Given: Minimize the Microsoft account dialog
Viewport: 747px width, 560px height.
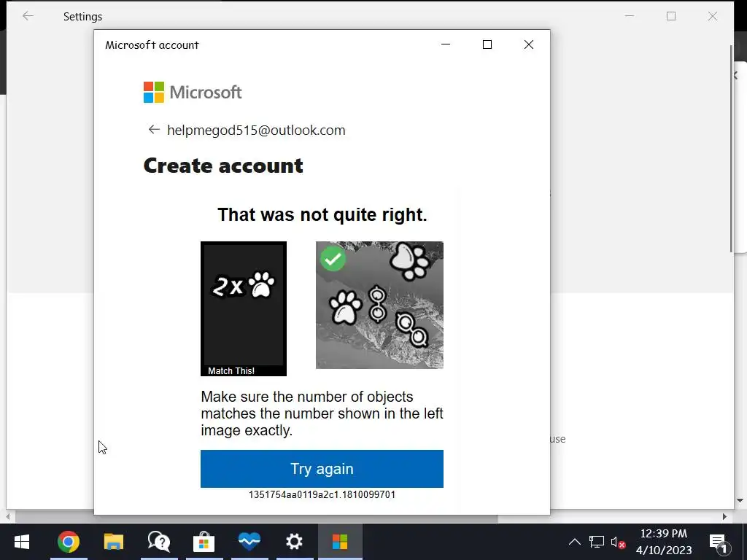Looking at the screenshot, I should [x=446, y=44].
